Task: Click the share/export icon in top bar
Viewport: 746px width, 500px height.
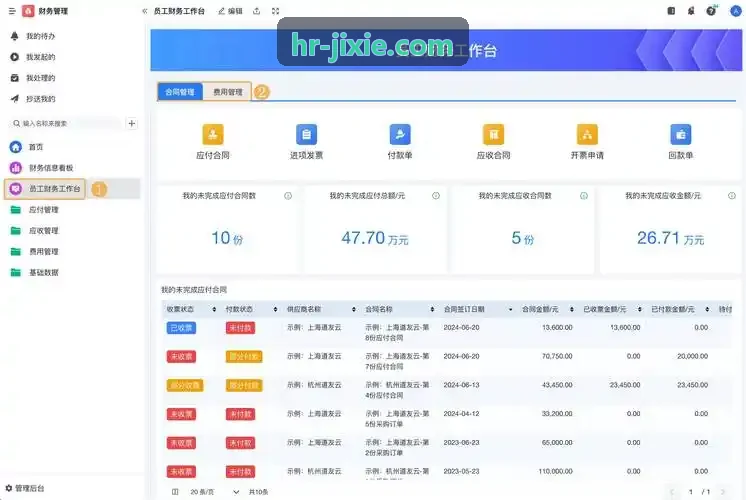Action: (x=256, y=11)
